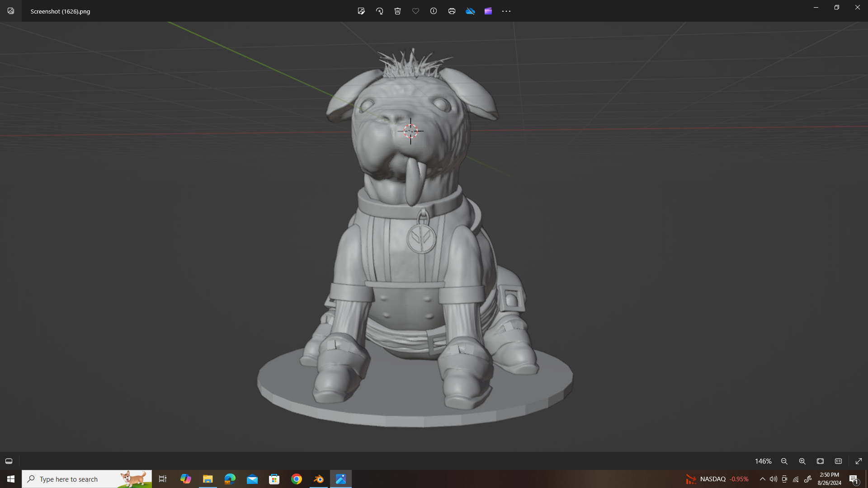Toggle full screen mode
Viewport: 868px width, 488px height.
click(859, 461)
